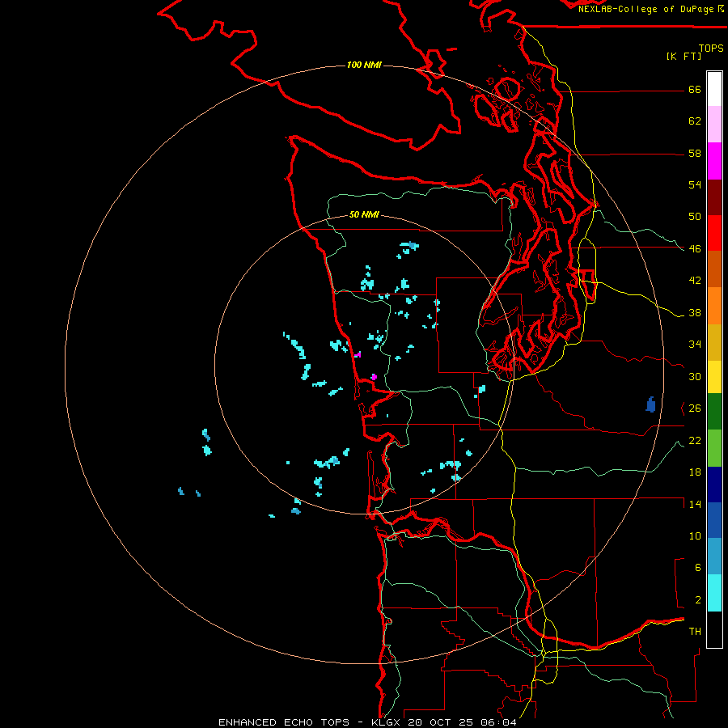Click legend value 38
Viewport: 728px width, 728px height.
(695, 312)
